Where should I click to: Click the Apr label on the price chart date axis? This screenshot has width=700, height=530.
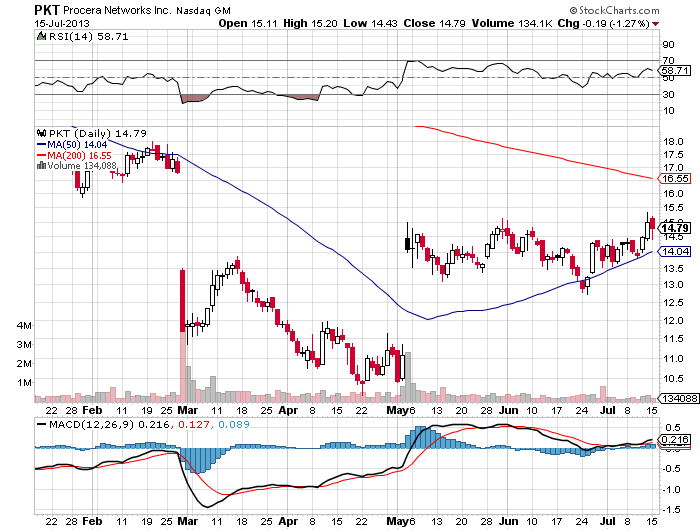pos(288,410)
